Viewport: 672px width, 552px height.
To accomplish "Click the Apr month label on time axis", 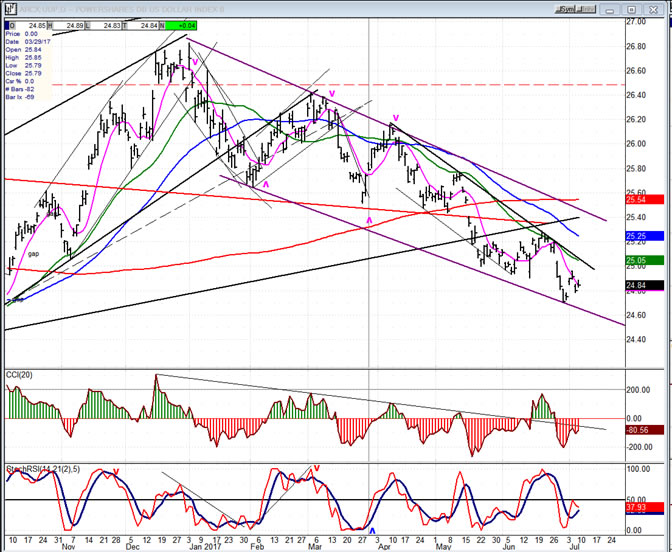I will click(384, 547).
